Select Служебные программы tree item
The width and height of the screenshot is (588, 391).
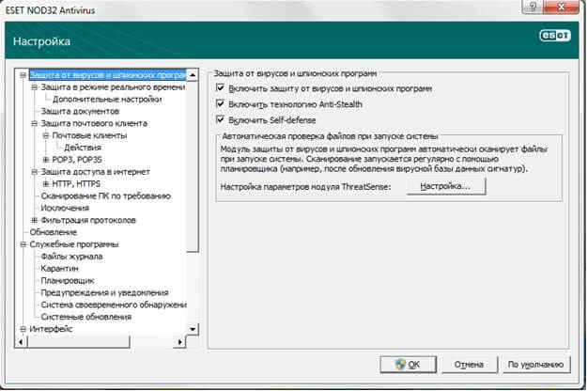click(74, 244)
